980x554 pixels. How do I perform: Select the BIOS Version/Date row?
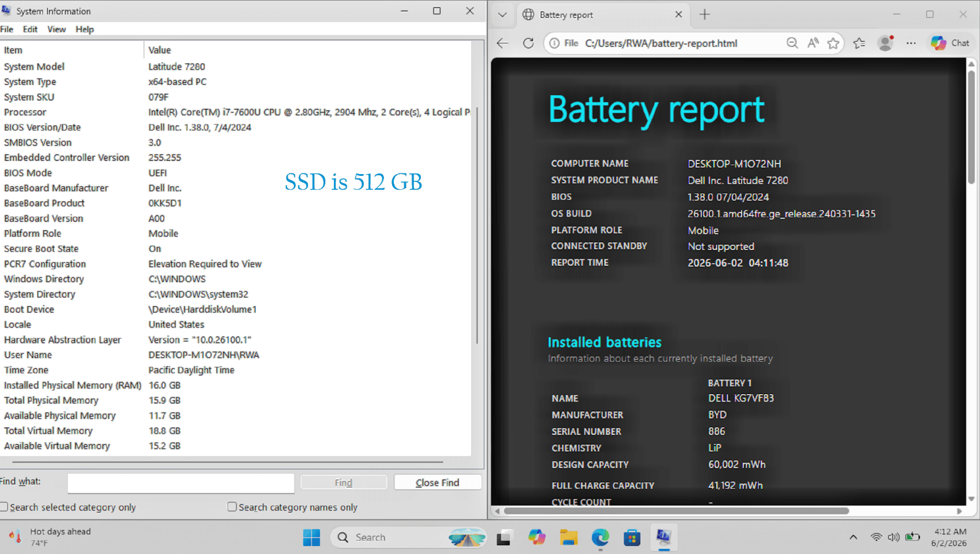click(x=236, y=127)
